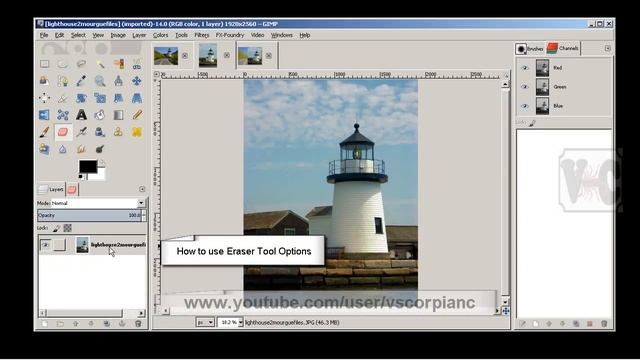This screenshot has height=360, width=640.
Task: Toggle Lock alpha channel checkerboard icon
Action: click(68, 228)
